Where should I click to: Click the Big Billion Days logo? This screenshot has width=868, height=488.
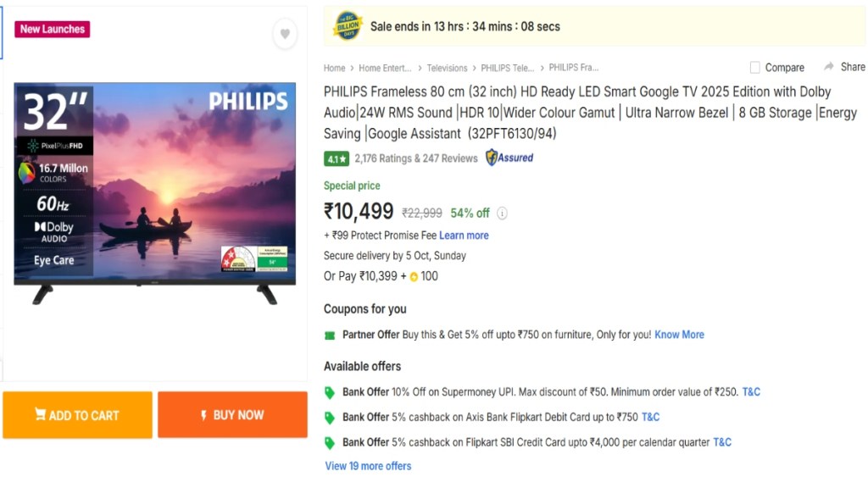(348, 26)
